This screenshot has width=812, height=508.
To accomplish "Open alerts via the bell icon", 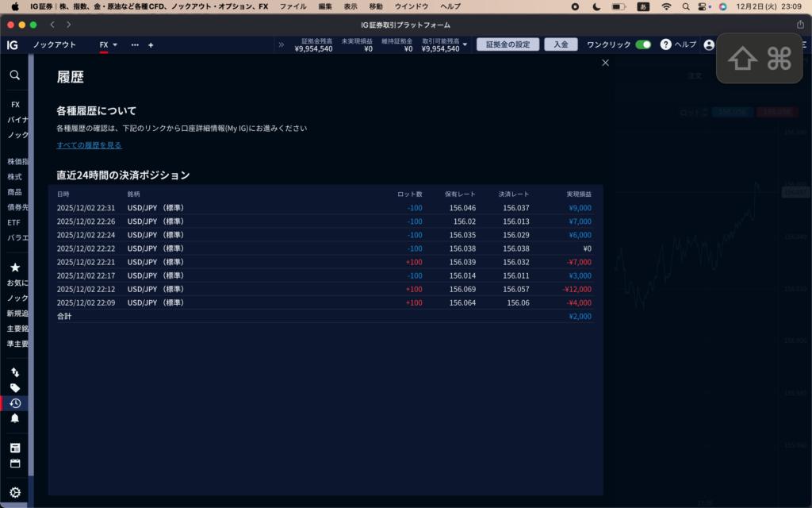I will (x=14, y=418).
